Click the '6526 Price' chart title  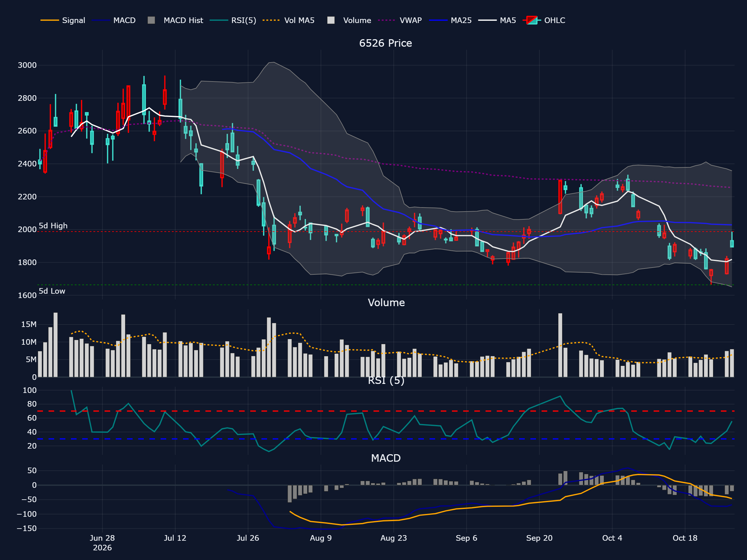pos(386,43)
